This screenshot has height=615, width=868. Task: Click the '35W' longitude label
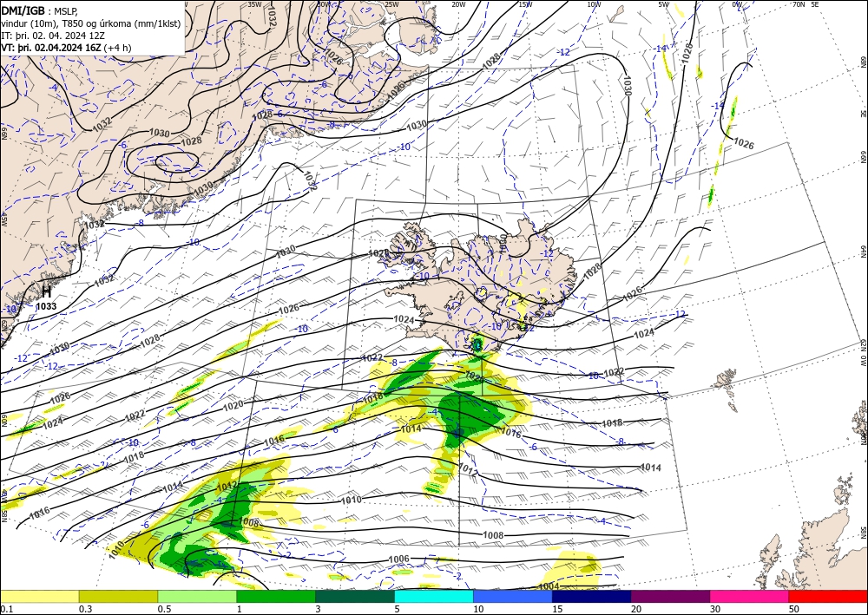coord(254,4)
